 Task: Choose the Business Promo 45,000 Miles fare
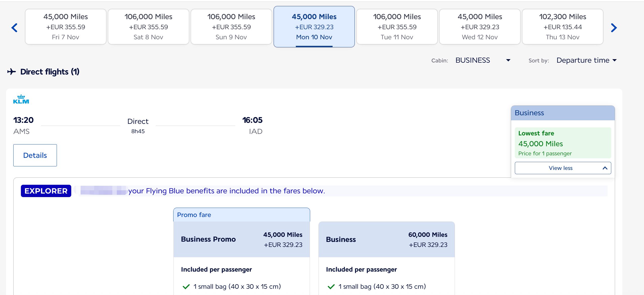click(241, 239)
